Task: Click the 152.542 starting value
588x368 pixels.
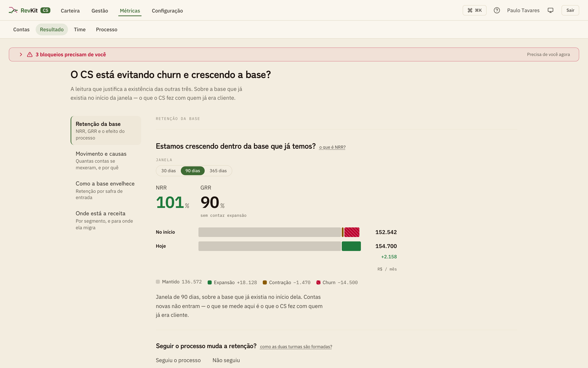Action: [x=386, y=232]
